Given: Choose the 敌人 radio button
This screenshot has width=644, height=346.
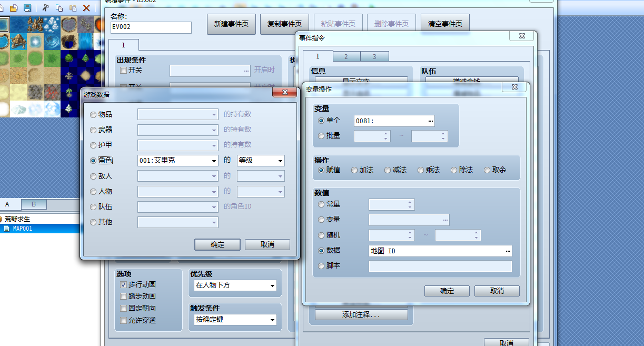Looking at the screenshot, I should (93, 176).
